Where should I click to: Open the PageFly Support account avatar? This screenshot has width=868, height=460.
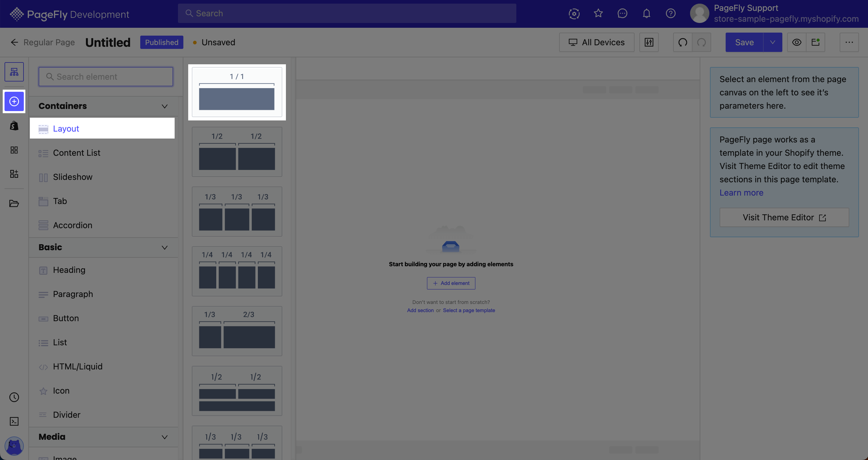(x=699, y=14)
